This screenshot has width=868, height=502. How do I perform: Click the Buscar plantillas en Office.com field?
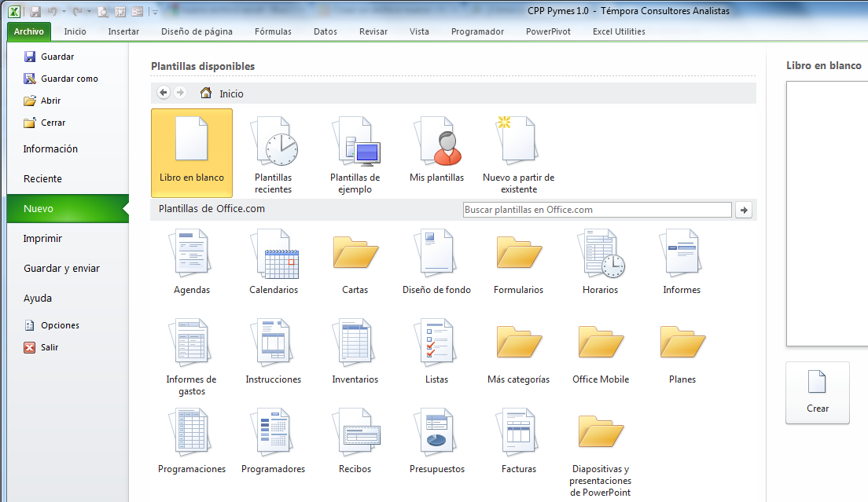pyautogui.click(x=597, y=210)
